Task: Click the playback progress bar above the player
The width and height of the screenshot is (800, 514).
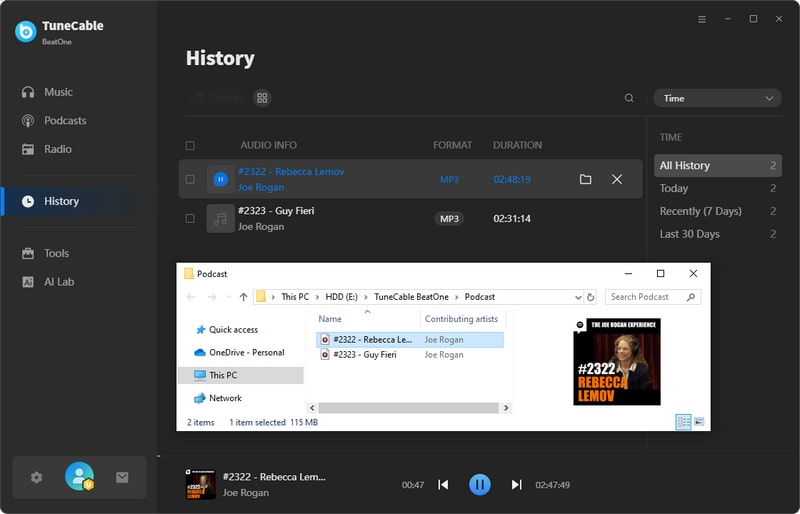Action: tap(479, 456)
